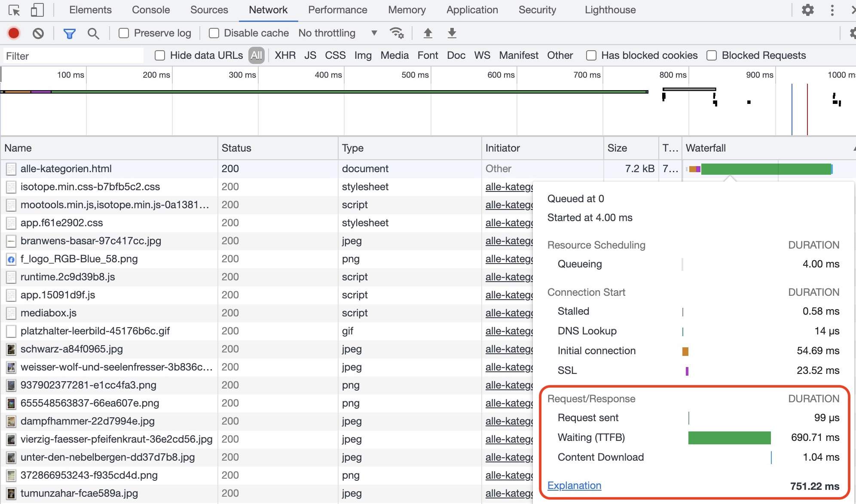
Task: Switch to the Performance tab
Action: click(x=338, y=10)
